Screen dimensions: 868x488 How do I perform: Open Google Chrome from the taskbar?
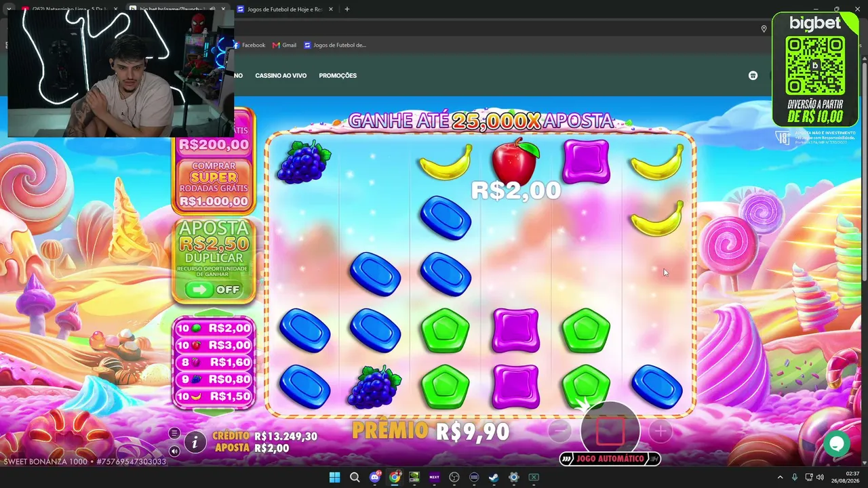395,477
